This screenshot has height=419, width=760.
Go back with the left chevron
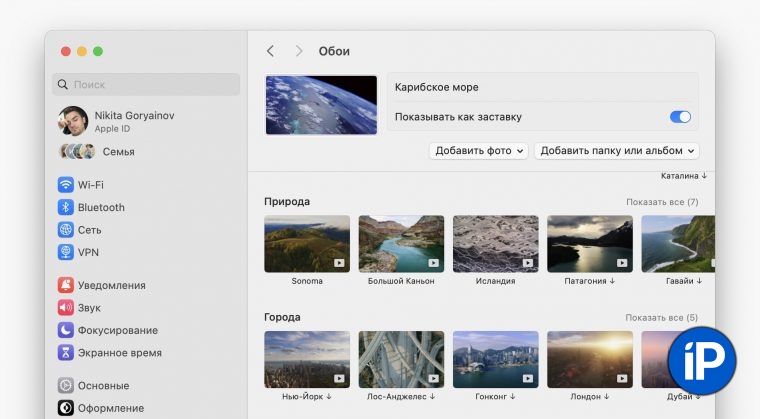(270, 51)
